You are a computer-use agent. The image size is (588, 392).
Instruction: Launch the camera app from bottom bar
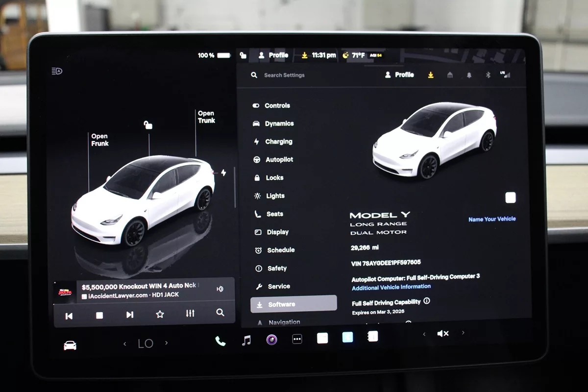272,339
